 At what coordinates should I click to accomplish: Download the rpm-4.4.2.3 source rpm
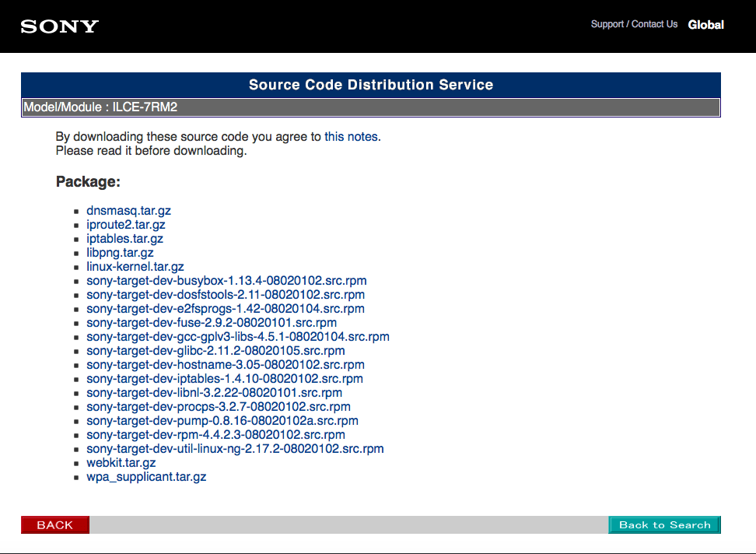pos(215,434)
